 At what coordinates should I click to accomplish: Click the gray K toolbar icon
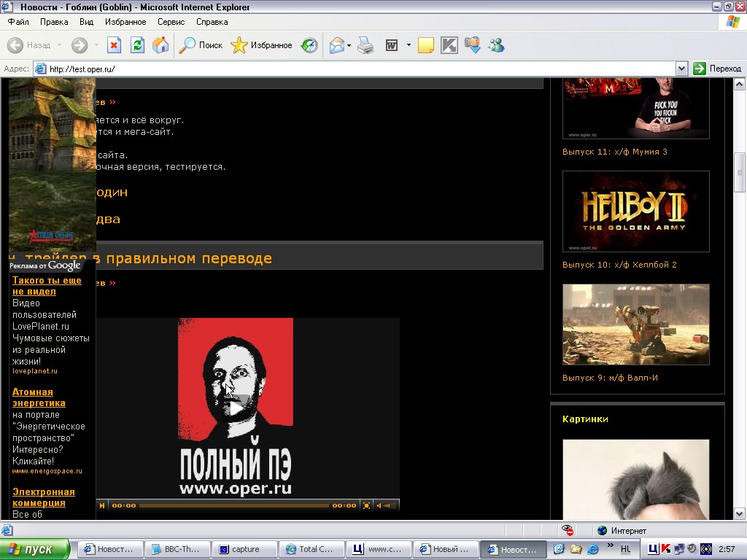pos(449,45)
